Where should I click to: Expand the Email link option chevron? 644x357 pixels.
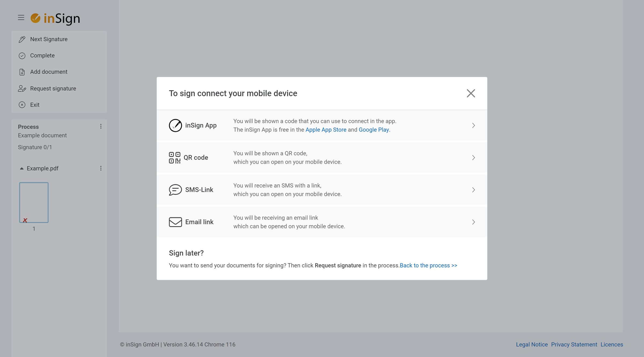pos(474,222)
